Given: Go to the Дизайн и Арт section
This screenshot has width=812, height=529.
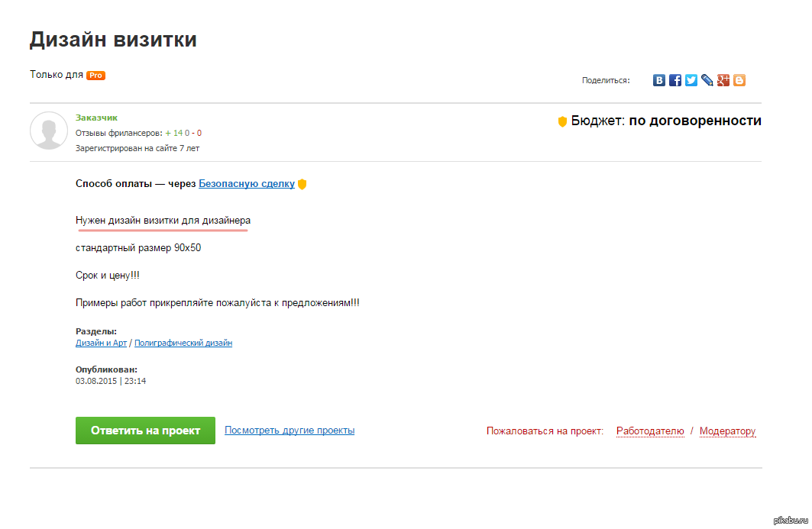Looking at the screenshot, I should click(x=101, y=344).
